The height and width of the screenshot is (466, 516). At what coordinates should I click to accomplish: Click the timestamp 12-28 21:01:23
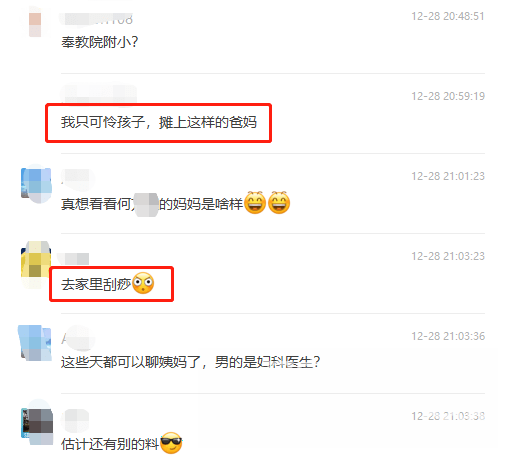click(x=448, y=176)
